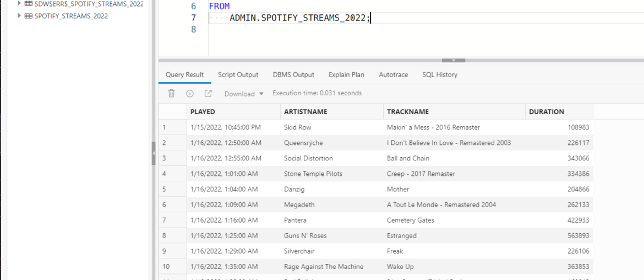The height and width of the screenshot is (280, 644).
Task: Select the Stone Temple Pilots cell
Action: (332, 174)
